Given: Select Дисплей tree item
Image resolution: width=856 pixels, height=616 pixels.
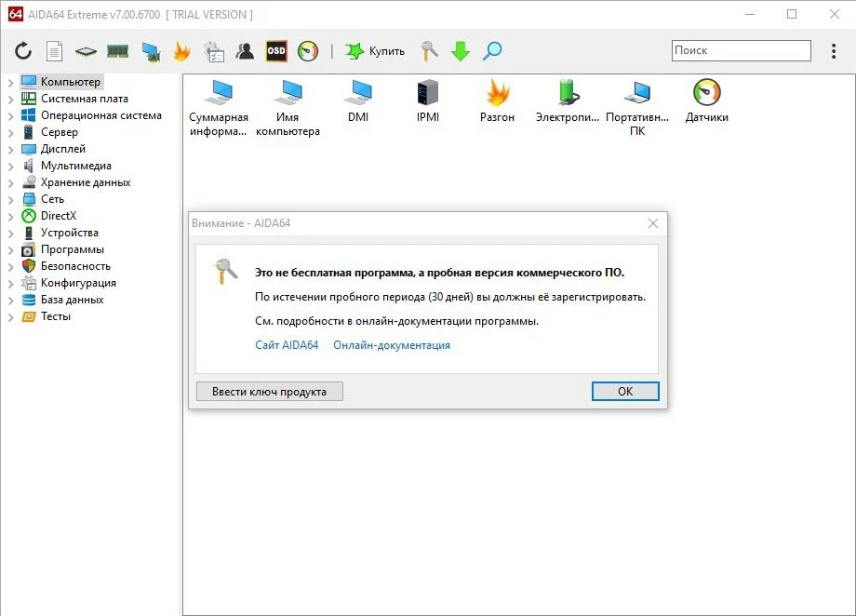Looking at the screenshot, I should (x=62, y=149).
